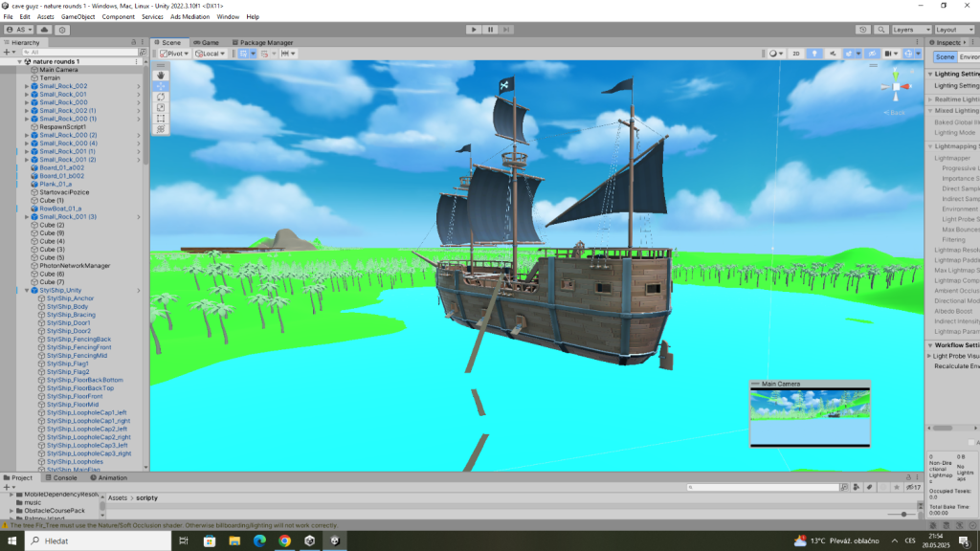Open the Hierarchy search-by-type icon
This screenshot has width=980, height=551.
[143, 53]
